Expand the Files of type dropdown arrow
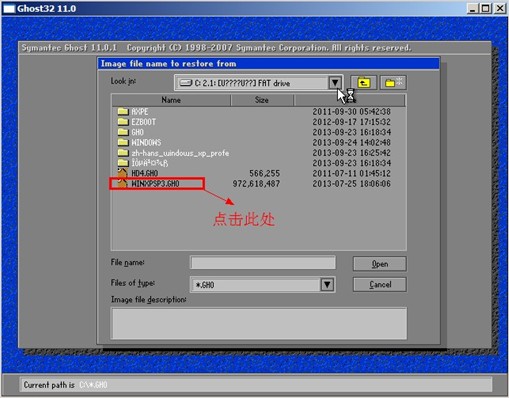This screenshot has width=509, height=398. pos(327,285)
